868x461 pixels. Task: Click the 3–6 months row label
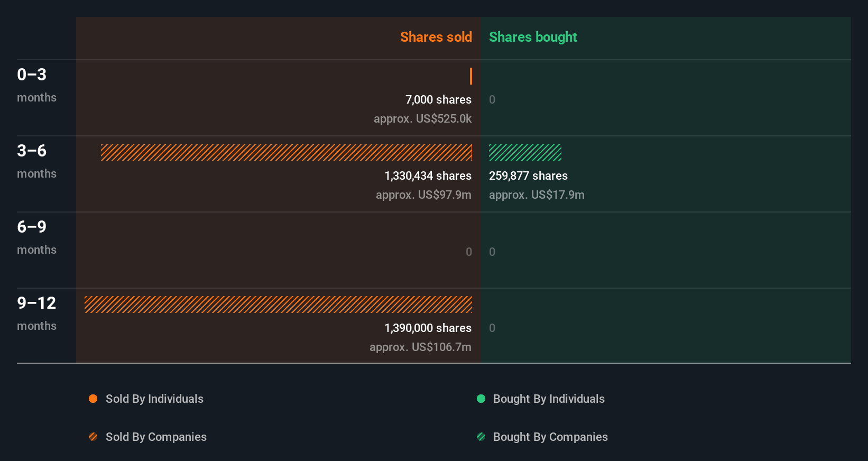coord(36,161)
